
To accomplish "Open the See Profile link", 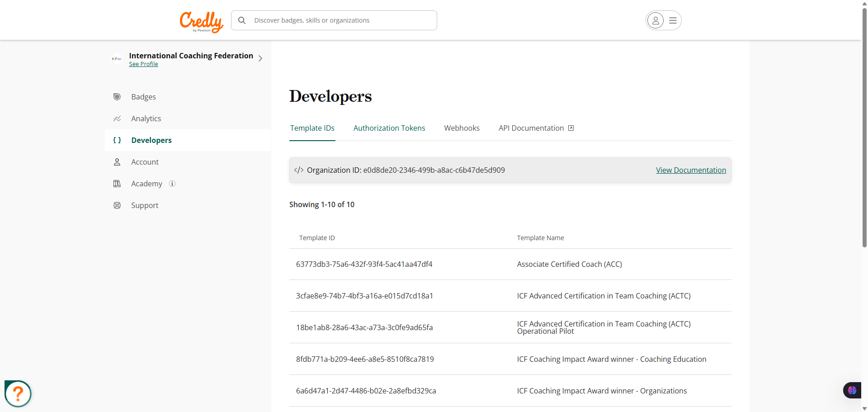I will [x=143, y=64].
